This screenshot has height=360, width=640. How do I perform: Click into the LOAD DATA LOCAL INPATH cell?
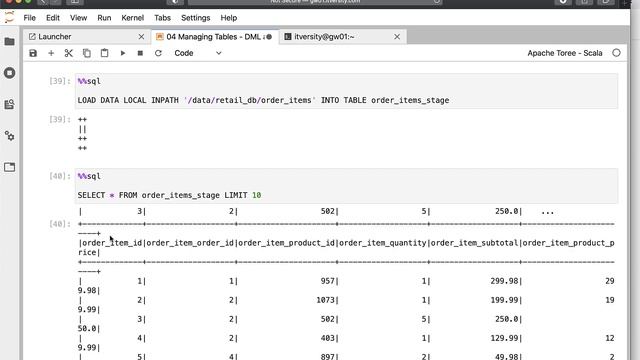[346, 91]
